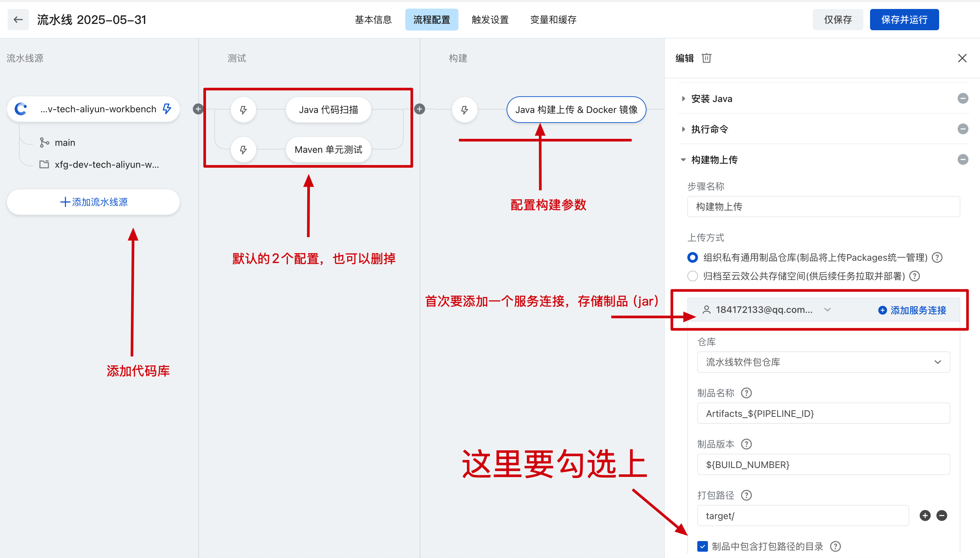Click help icon next to 制品版本
The image size is (980, 558).
coord(746,444)
